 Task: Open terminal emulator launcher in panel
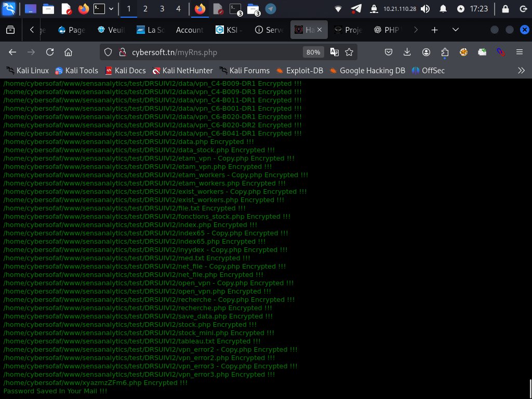99,9
